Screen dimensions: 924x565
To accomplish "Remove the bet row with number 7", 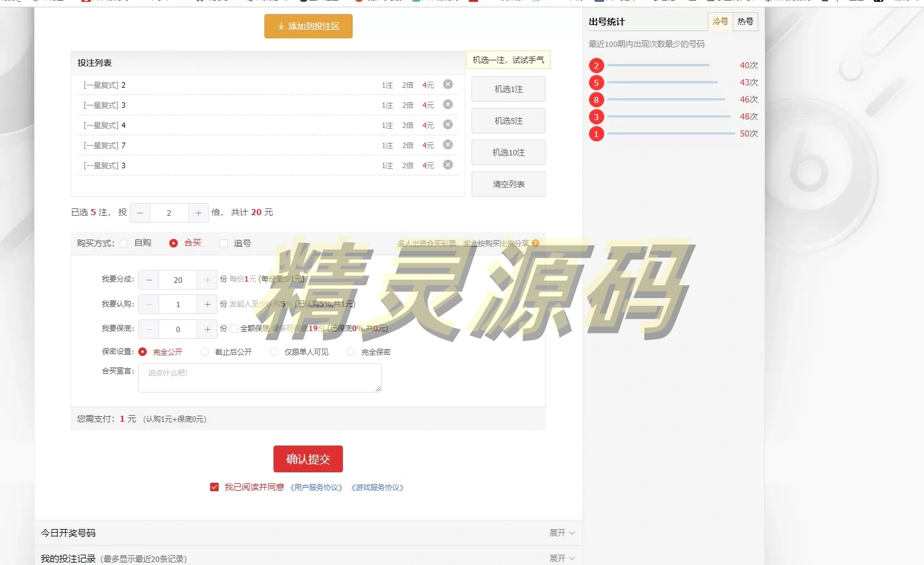I will coord(448,144).
